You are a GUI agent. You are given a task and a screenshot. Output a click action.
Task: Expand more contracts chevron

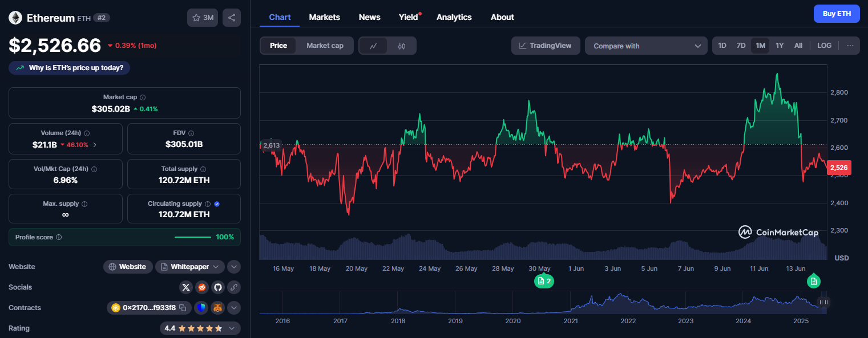click(233, 308)
